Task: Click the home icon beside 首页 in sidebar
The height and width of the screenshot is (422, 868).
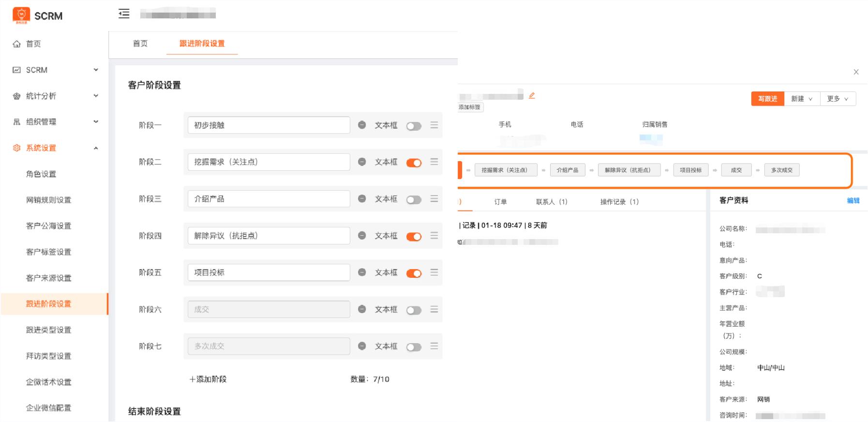Action: point(16,44)
